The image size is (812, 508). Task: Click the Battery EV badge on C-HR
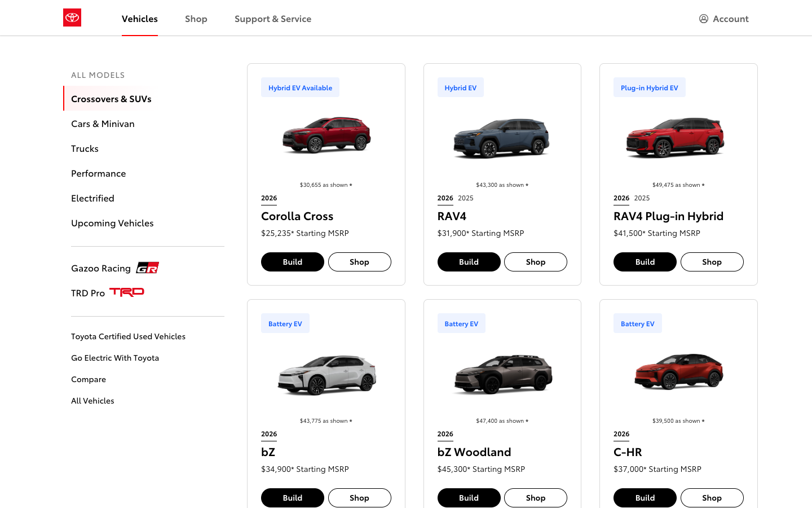click(x=638, y=323)
